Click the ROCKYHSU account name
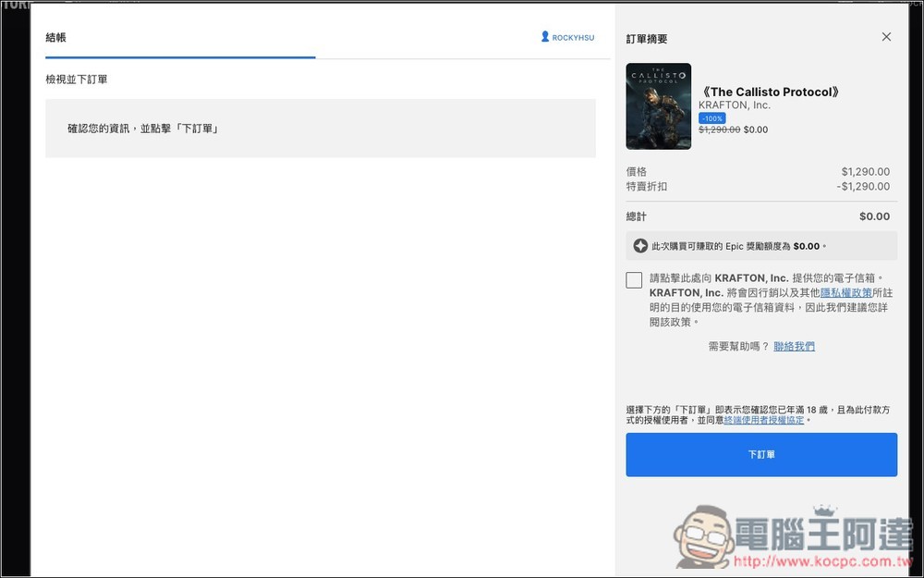 573,38
